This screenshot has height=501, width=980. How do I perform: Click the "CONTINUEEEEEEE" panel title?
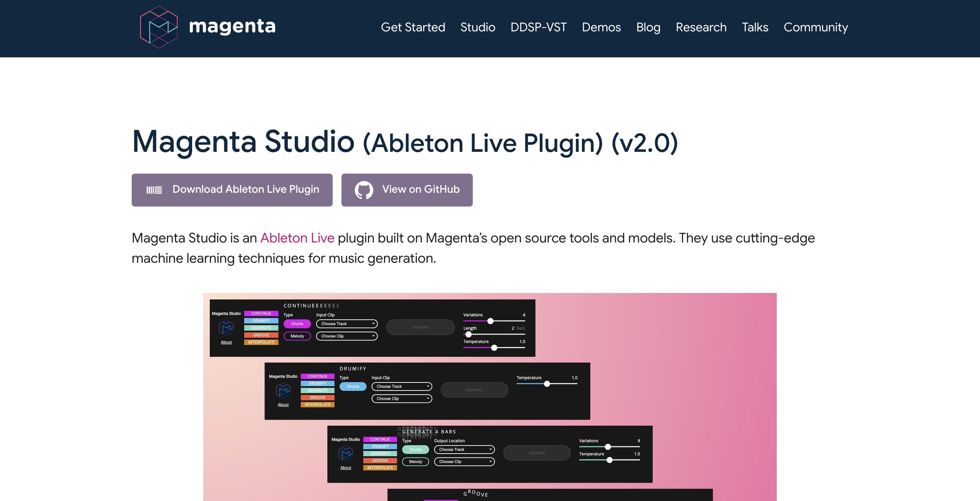pyautogui.click(x=311, y=306)
